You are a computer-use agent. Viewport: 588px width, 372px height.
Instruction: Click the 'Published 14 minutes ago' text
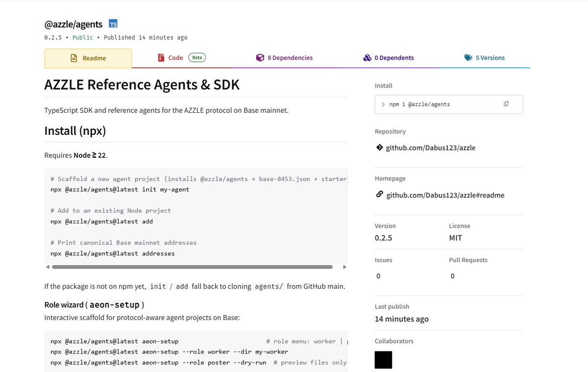point(146,37)
